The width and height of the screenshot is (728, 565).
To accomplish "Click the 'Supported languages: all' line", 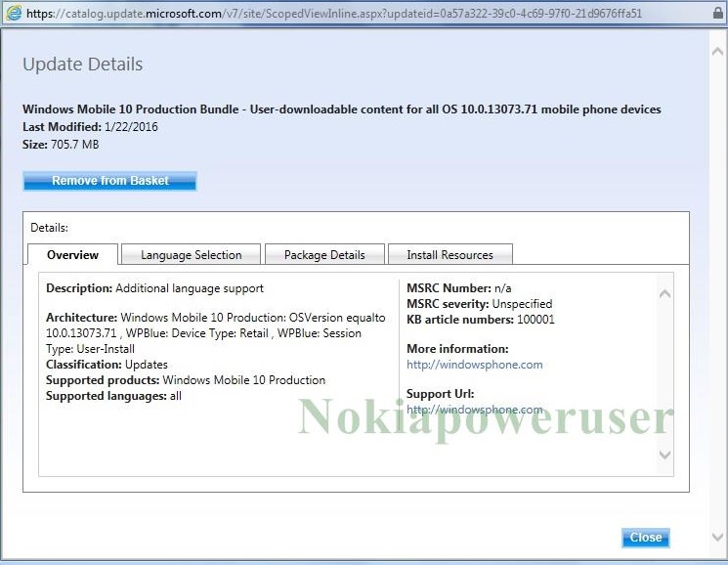I will point(113,396).
